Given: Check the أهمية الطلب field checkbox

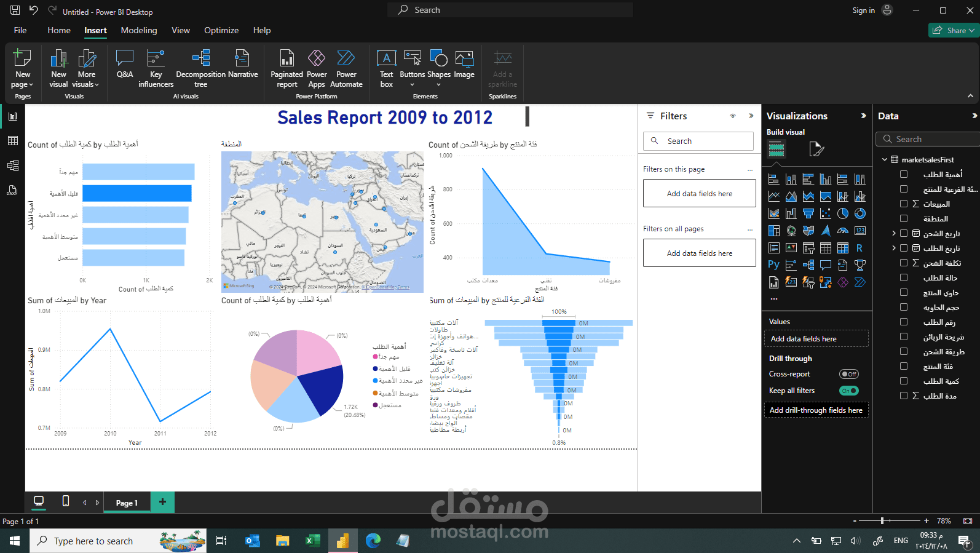Looking at the screenshot, I should pyautogui.click(x=904, y=174).
